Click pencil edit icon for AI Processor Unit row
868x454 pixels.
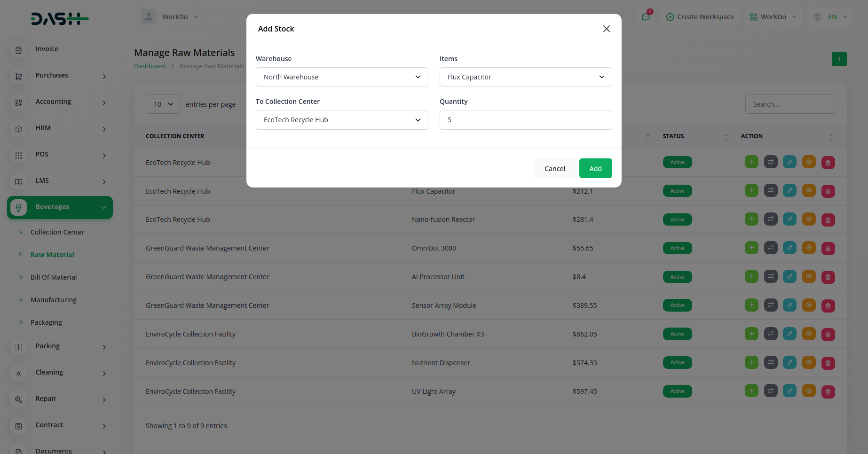tap(789, 276)
